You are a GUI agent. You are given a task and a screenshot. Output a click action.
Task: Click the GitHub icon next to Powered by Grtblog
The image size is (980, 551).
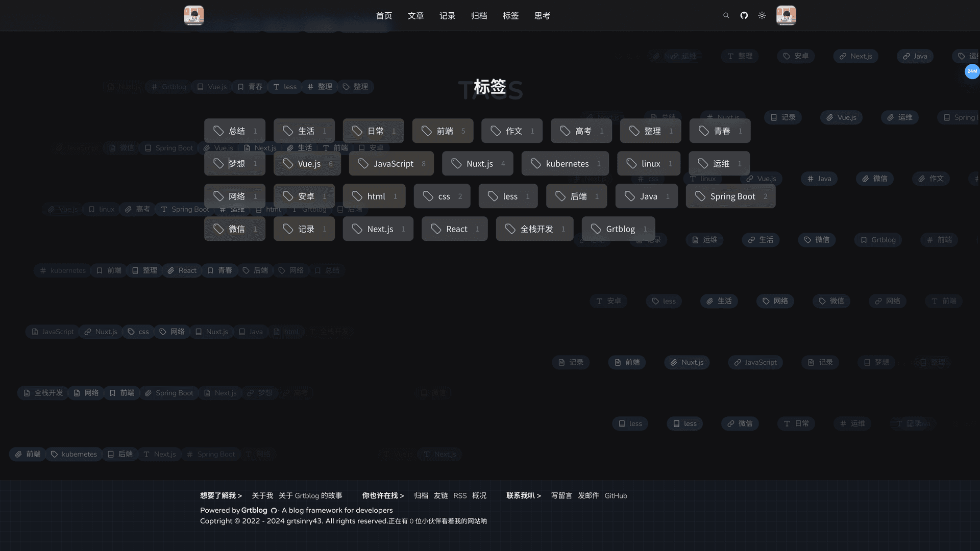274,510
